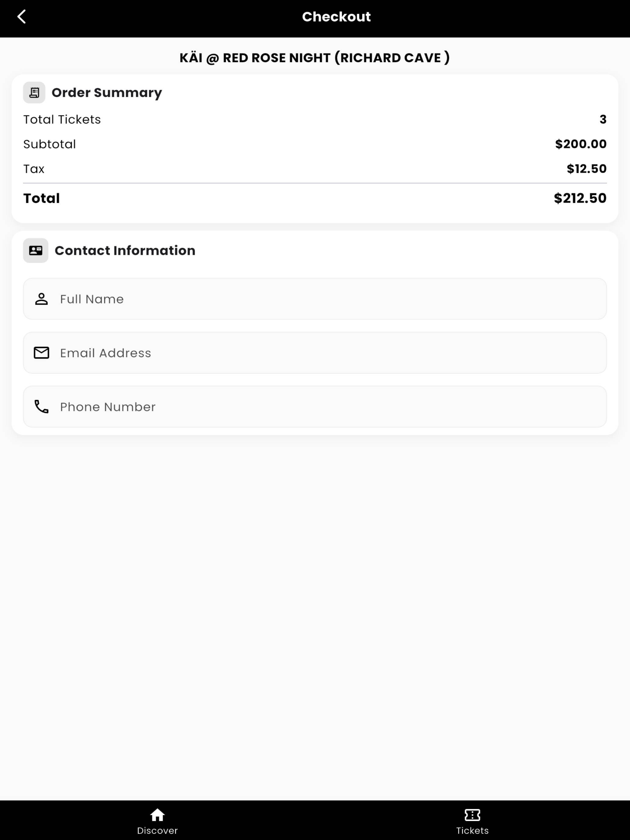Tap the $12.50 tax value
The image size is (630, 840).
tap(587, 168)
